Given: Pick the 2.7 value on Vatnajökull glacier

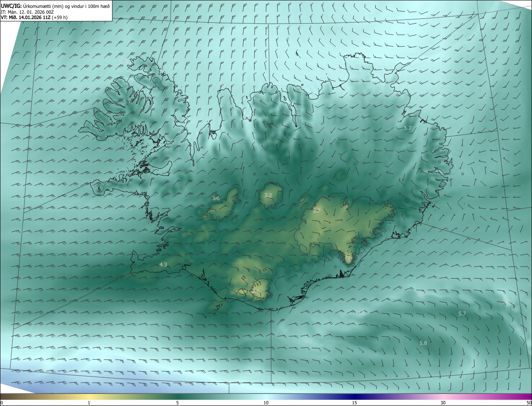Looking at the screenshot, I should [x=316, y=211].
